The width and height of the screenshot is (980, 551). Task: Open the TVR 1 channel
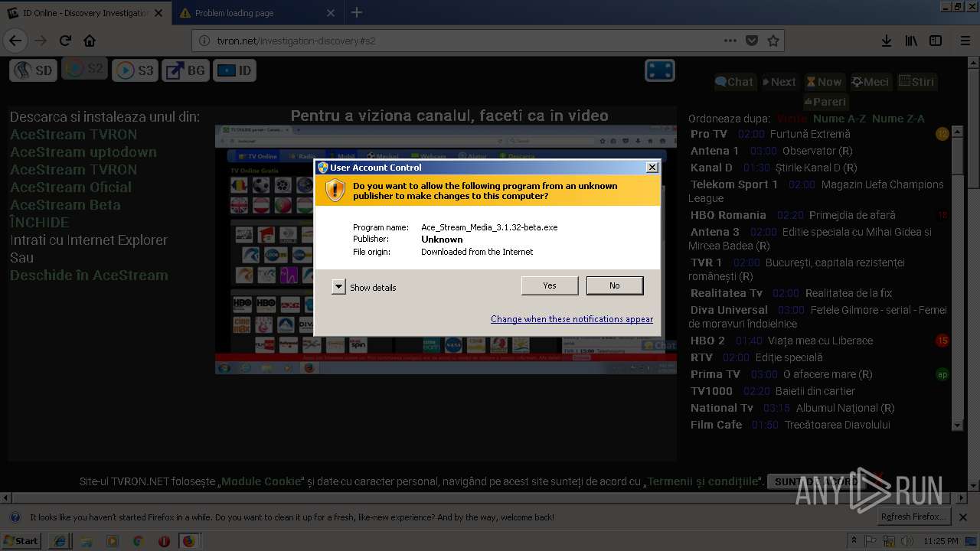click(x=706, y=262)
